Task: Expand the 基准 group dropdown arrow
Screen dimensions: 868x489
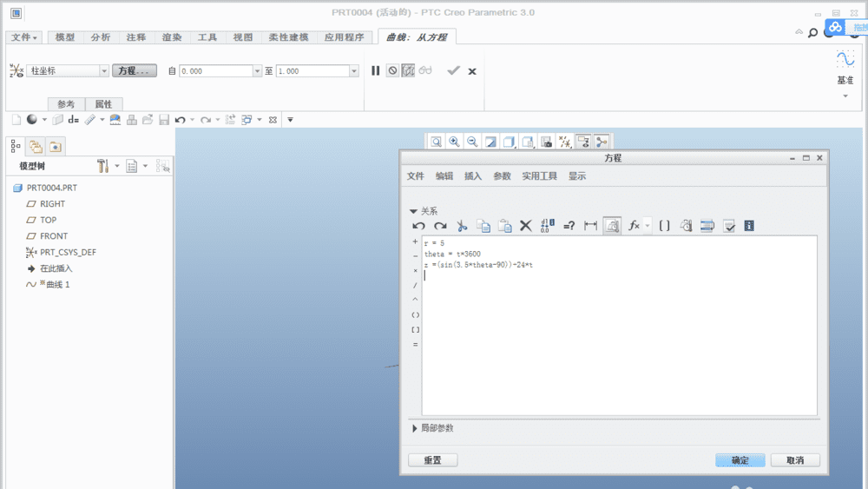Action: click(845, 96)
